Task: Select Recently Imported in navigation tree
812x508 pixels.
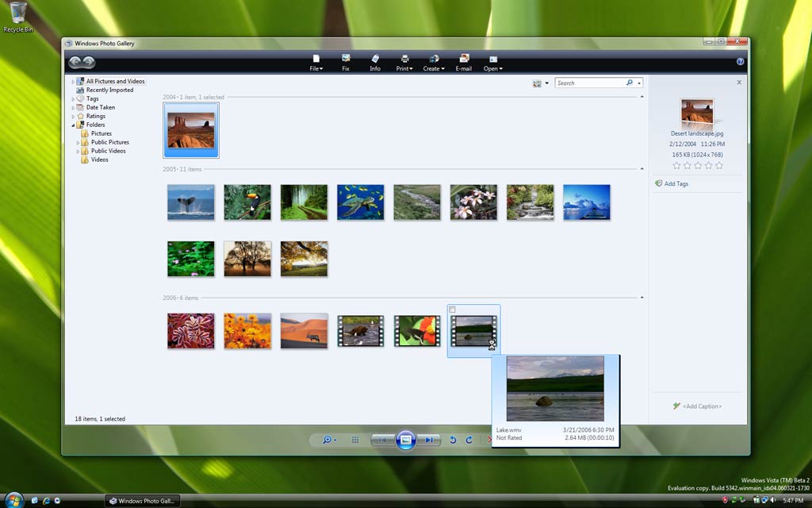Action: pos(109,90)
